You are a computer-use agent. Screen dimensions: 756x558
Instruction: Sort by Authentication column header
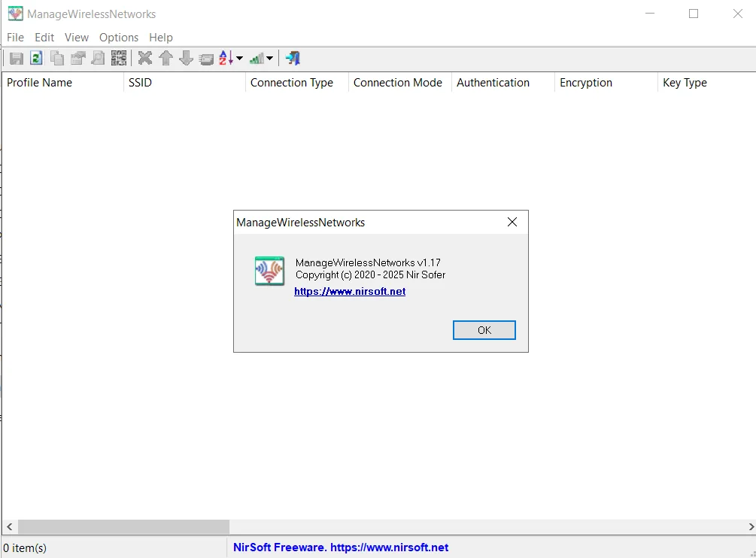click(503, 83)
